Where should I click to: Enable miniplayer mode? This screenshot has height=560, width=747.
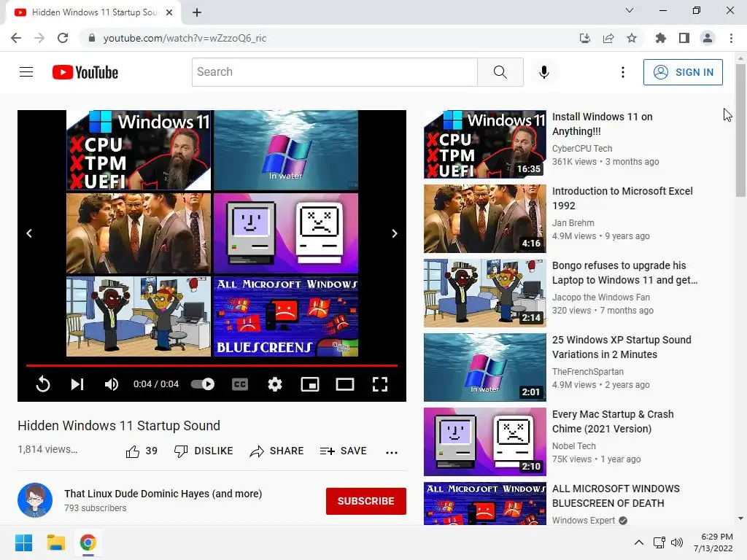pyautogui.click(x=309, y=384)
